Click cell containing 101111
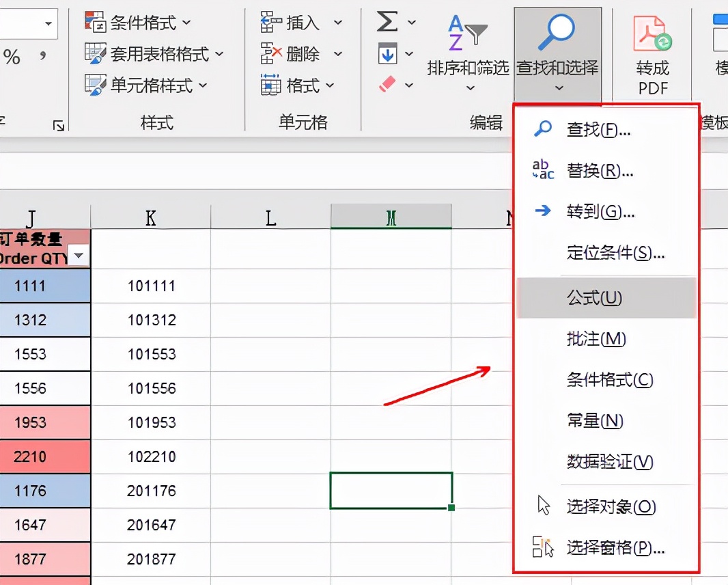This screenshot has height=585, width=728. point(151,286)
